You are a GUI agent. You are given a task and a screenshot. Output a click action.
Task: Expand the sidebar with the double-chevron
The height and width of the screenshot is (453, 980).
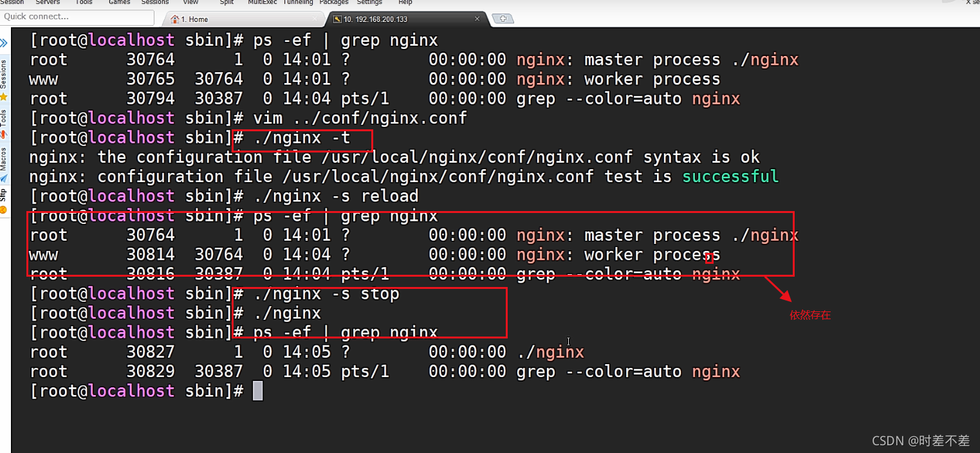(4, 43)
